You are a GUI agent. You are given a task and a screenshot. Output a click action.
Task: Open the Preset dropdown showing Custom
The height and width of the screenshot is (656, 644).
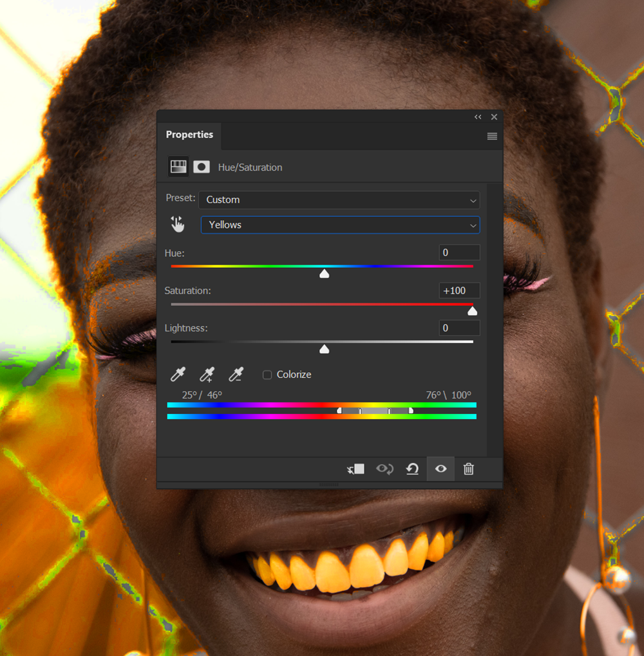tap(339, 200)
